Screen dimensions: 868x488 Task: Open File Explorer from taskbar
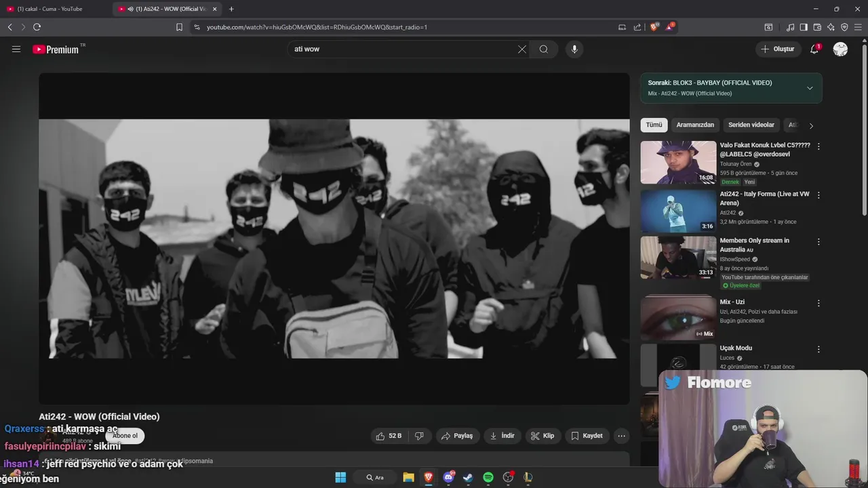(408, 477)
